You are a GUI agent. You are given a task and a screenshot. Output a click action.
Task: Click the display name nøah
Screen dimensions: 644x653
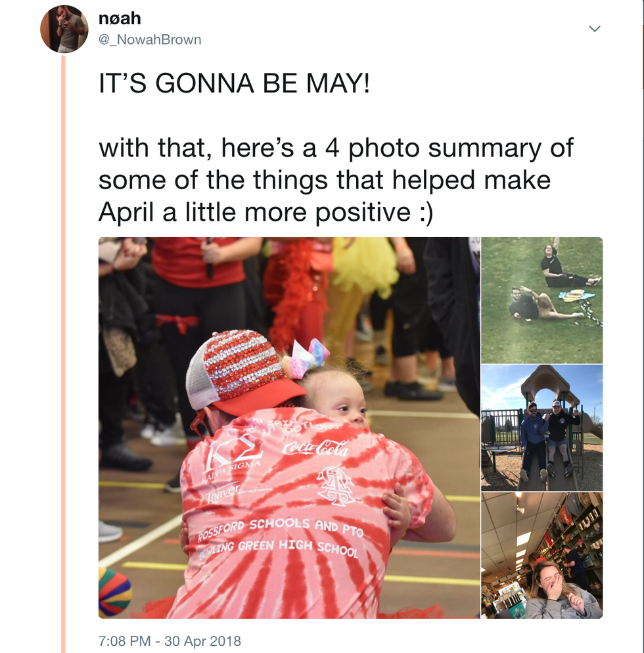point(120,18)
